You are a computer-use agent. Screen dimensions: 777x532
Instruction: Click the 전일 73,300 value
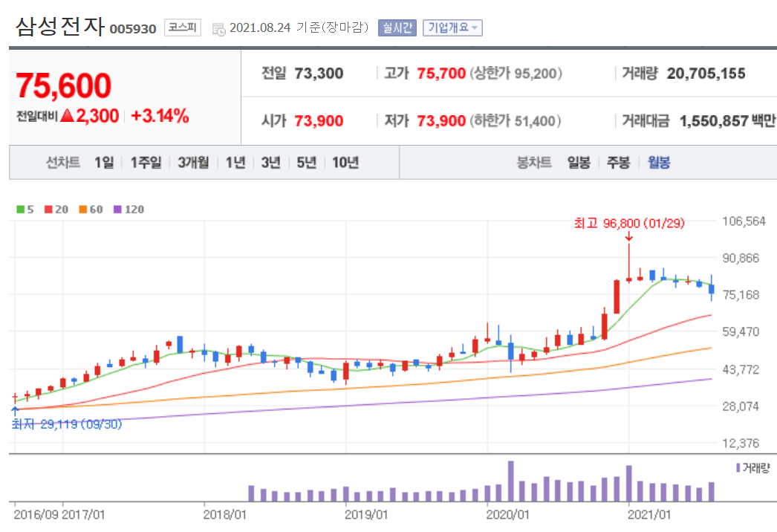coord(319,74)
